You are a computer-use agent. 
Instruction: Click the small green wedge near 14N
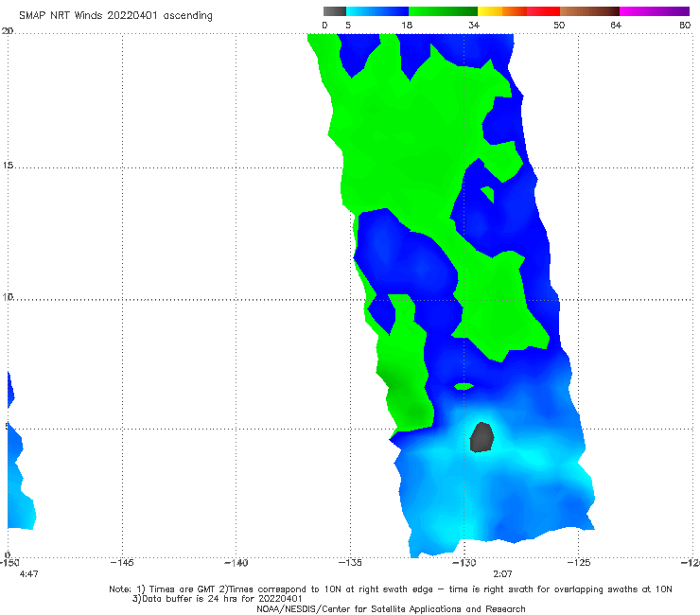(x=488, y=194)
